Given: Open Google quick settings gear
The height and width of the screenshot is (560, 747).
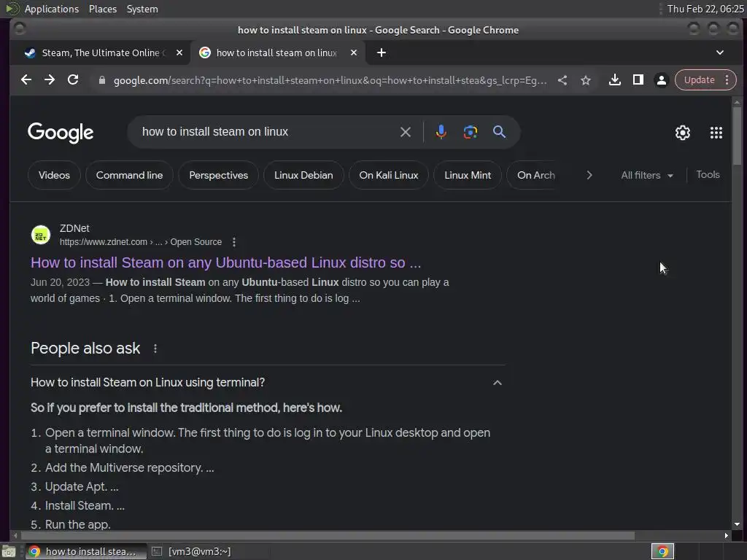Looking at the screenshot, I should coord(683,133).
